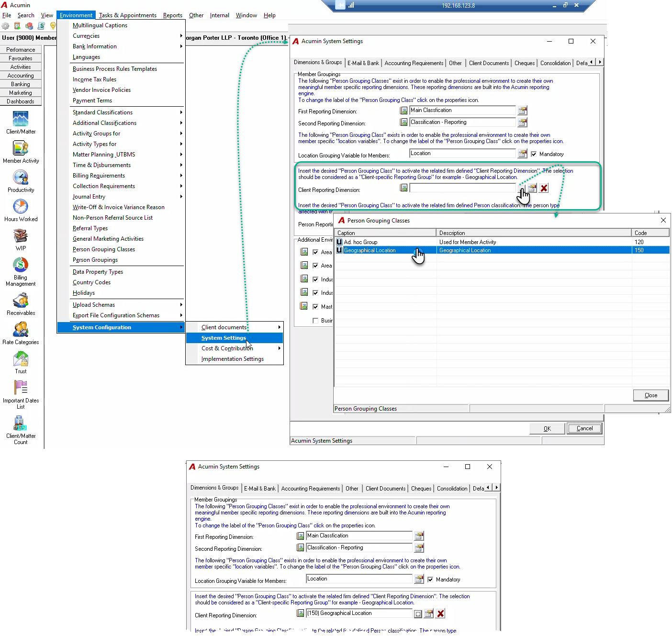Open the Billing Management icon

pos(21,265)
